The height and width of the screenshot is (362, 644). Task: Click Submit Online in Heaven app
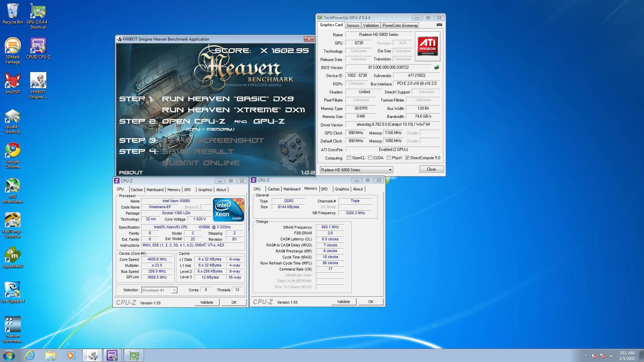click(x=201, y=163)
